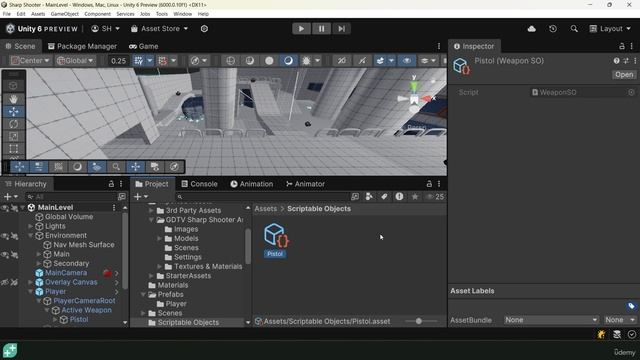Open the GameObject menu
The image size is (640, 360).
point(64,14)
